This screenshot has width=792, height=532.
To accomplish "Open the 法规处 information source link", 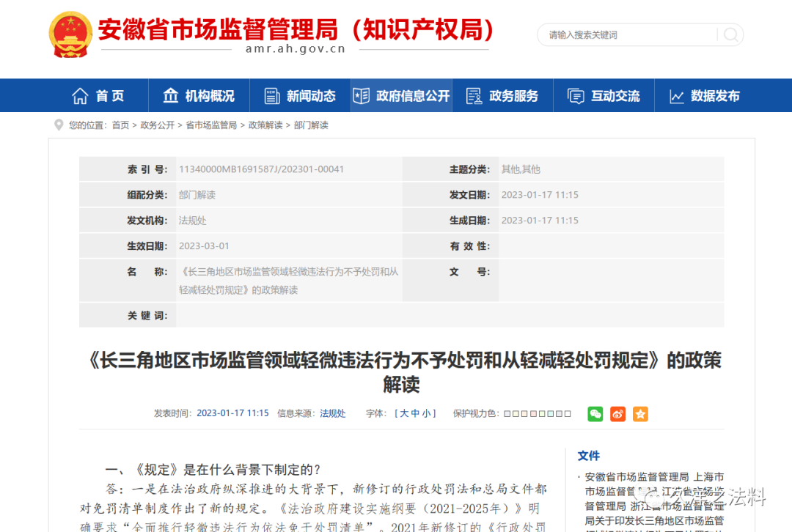I will pos(333,414).
